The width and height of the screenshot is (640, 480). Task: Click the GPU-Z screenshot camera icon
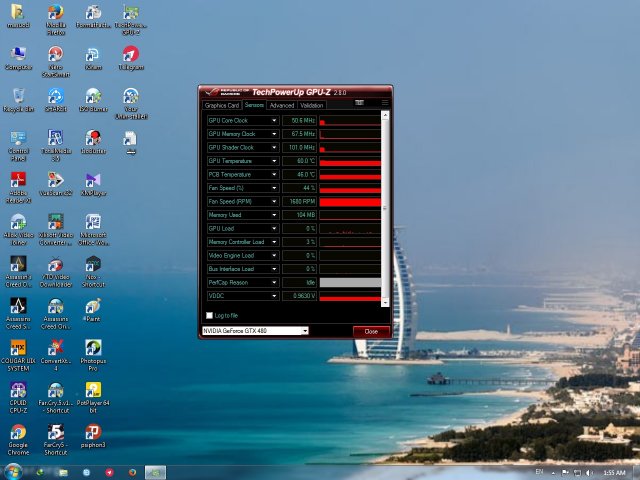pos(359,102)
